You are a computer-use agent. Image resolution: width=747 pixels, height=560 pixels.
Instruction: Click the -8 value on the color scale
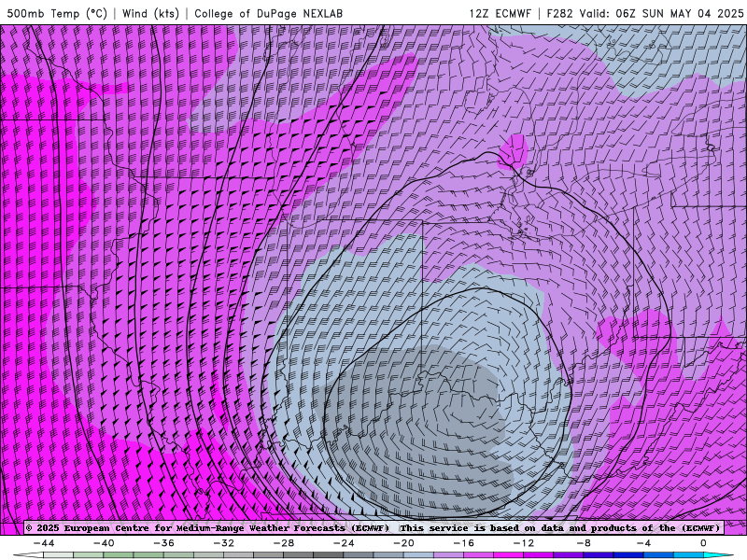[585, 543]
